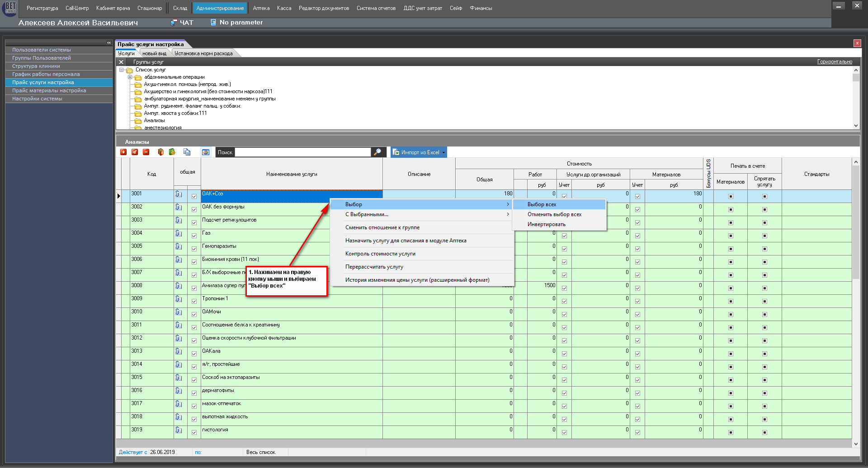Toggle общая checkbox for service 3002
The height and width of the screenshot is (468, 868).
pyautogui.click(x=194, y=209)
